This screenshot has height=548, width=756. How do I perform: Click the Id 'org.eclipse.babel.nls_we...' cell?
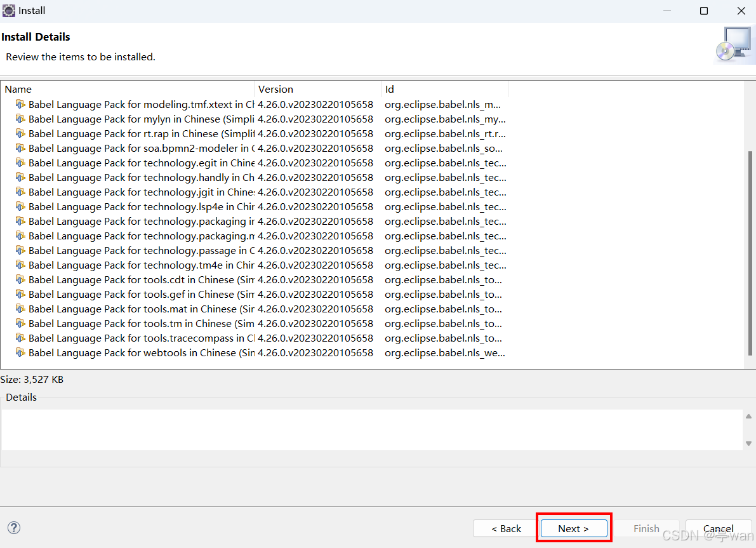point(444,352)
